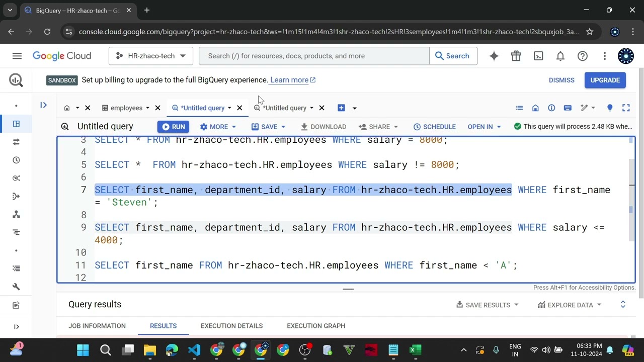Bookmark this page with the star
The width and height of the screenshot is (644, 362).
click(x=590, y=32)
